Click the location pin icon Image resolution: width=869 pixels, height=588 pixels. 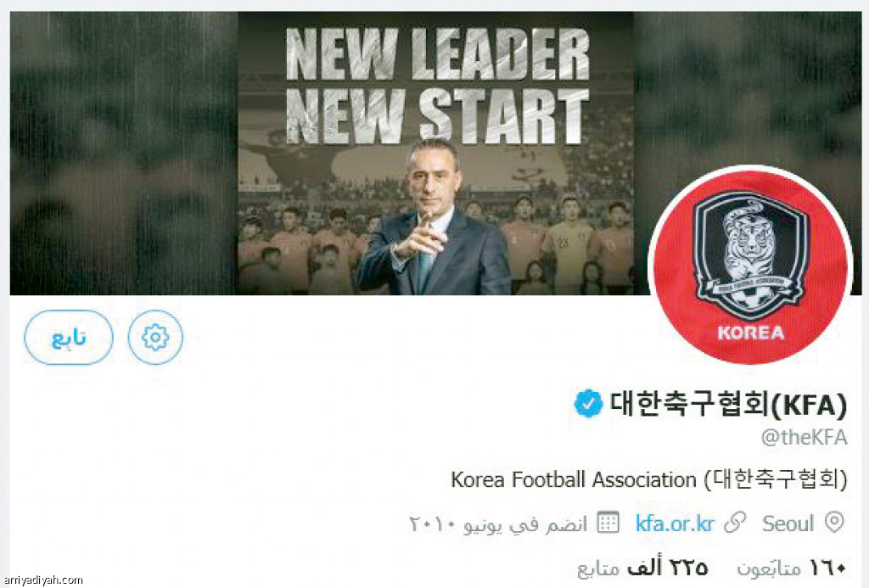tap(834, 523)
